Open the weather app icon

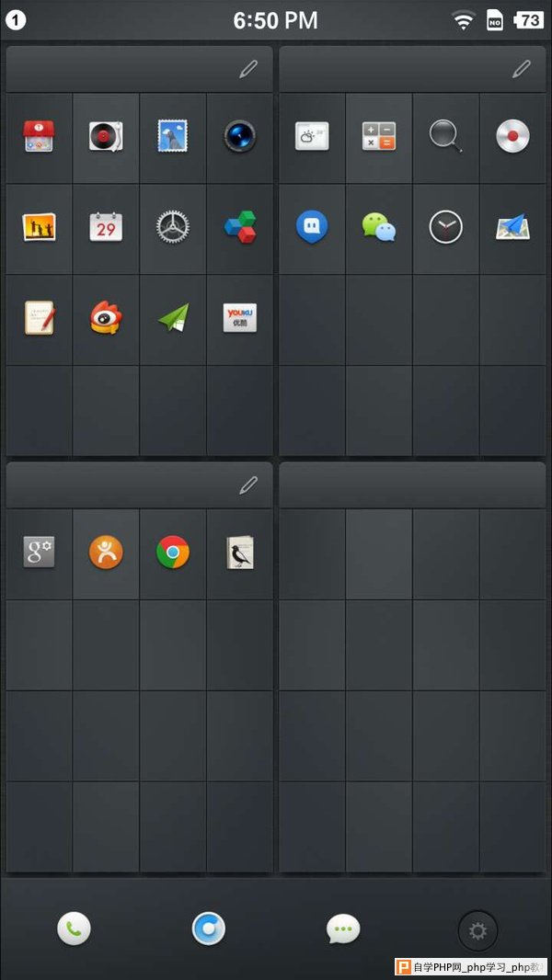pyautogui.click(x=312, y=136)
